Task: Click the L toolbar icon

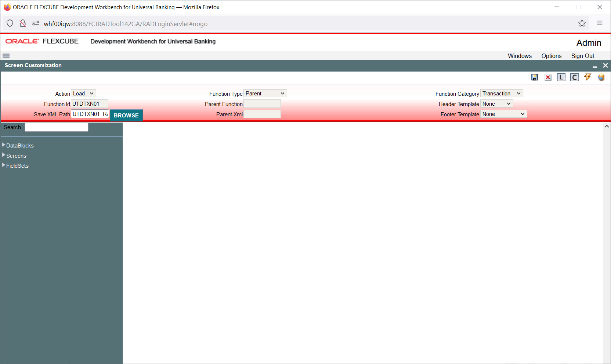Action: [x=561, y=77]
